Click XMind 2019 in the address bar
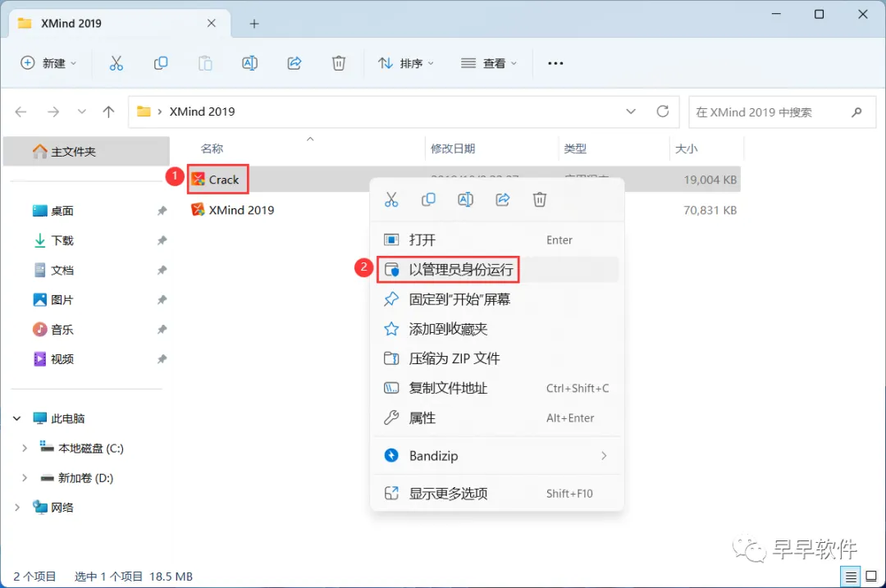The height and width of the screenshot is (588, 886). click(x=203, y=112)
